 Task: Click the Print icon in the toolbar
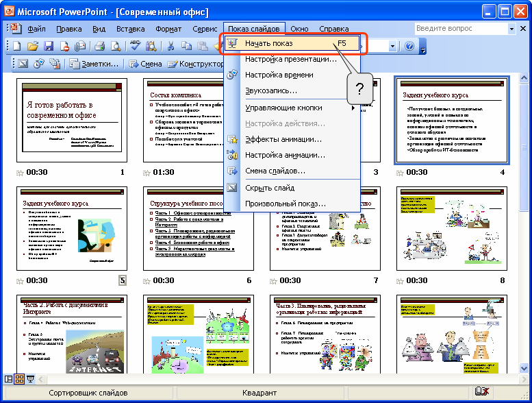point(99,46)
